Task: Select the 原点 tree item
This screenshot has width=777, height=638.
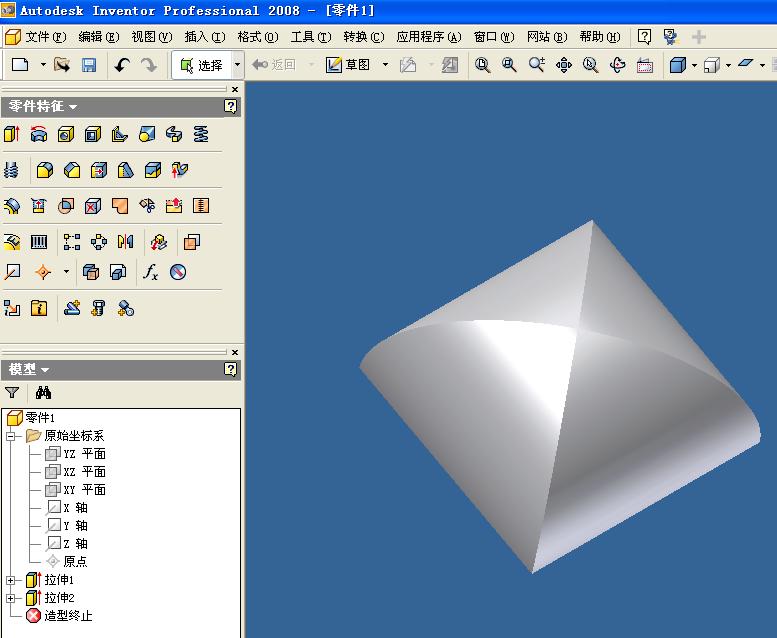Action: point(67,562)
